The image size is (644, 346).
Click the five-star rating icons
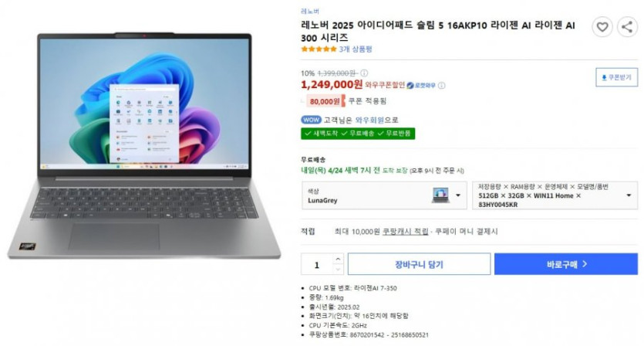pyautogui.click(x=319, y=49)
